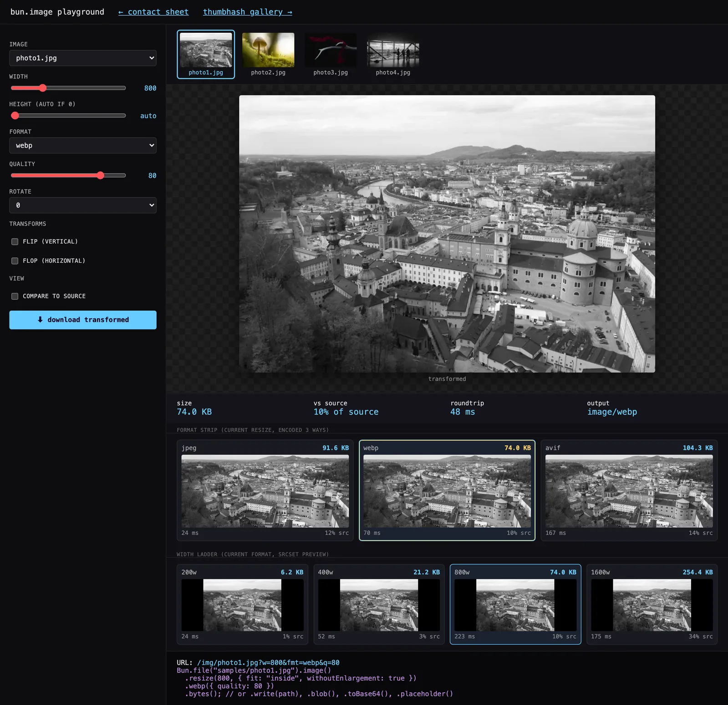Choose the 800w width ladder card

tap(515, 604)
